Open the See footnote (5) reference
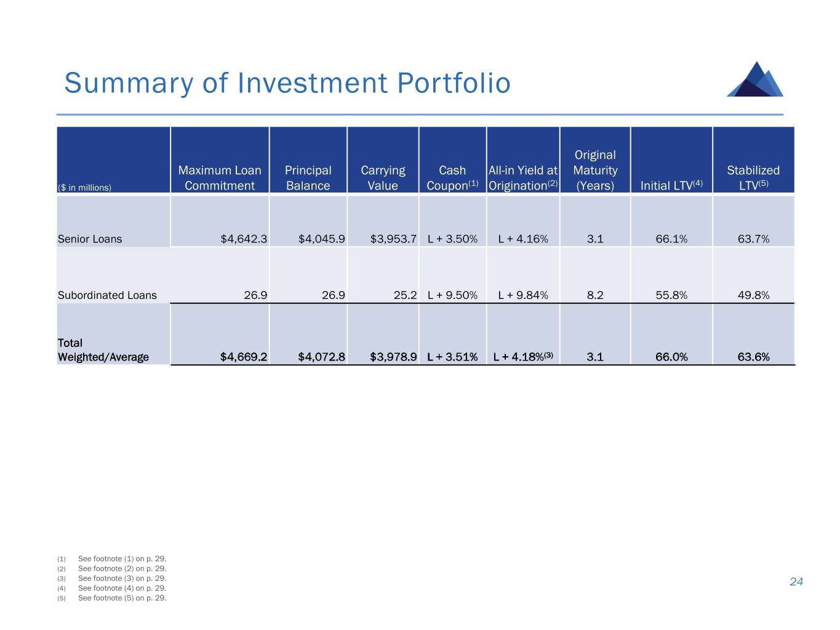The width and height of the screenshot is (840, 630). tap(122, 598)
